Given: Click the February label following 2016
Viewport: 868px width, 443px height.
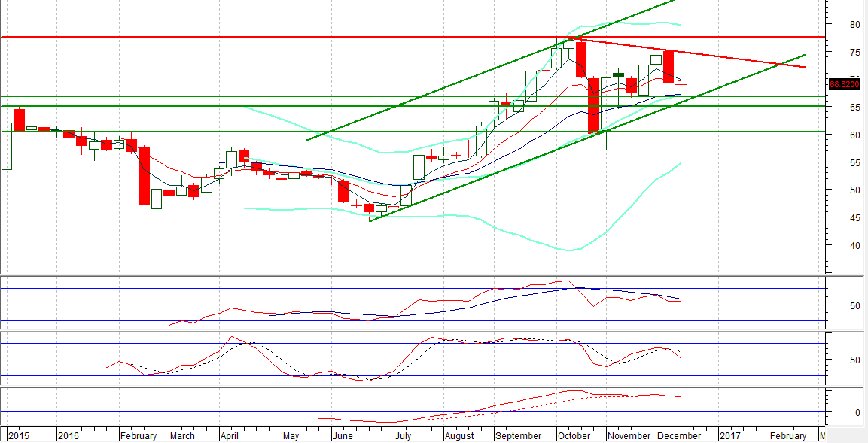Looking at the screenshot, I should 139,435.
